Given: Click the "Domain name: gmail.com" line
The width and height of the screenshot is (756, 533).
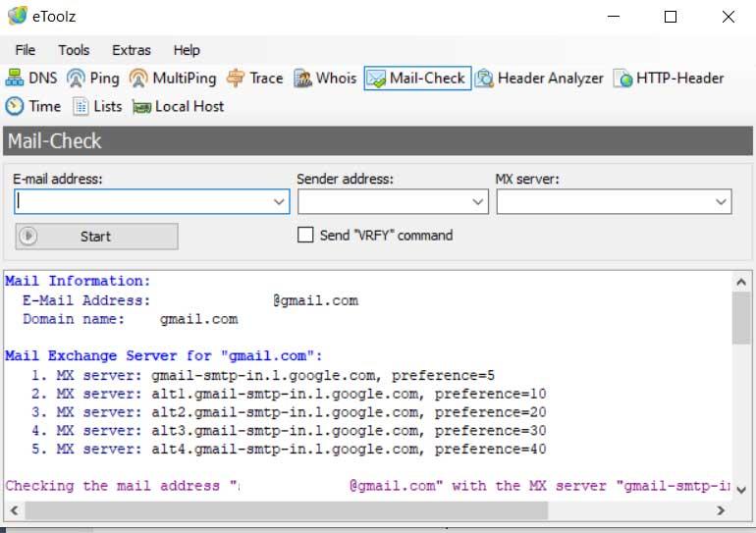Looking at the screenshot, I should tap(131, 319).
